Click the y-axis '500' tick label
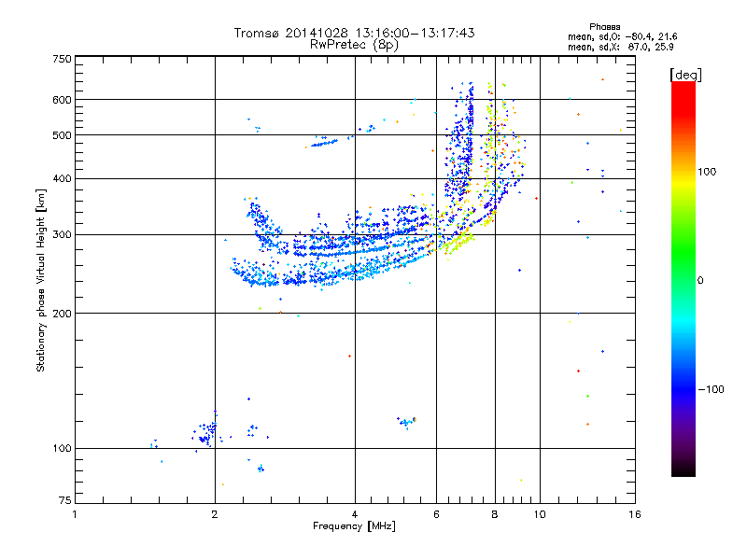747x560 pixels. click(62, 135)
